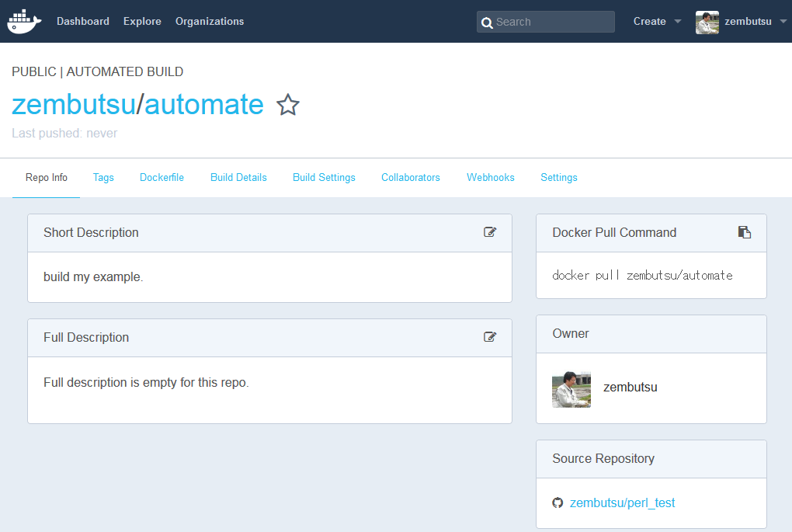This screenshot has width=792, height=532.
Task: Open the Dashboard page
Action: pos(83,21)
